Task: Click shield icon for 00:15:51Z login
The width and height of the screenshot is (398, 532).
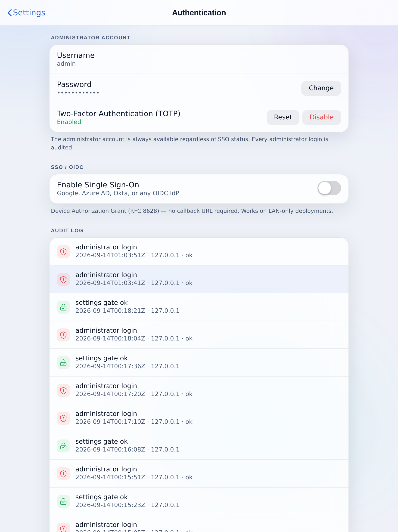Action: (x=63, y=473)
